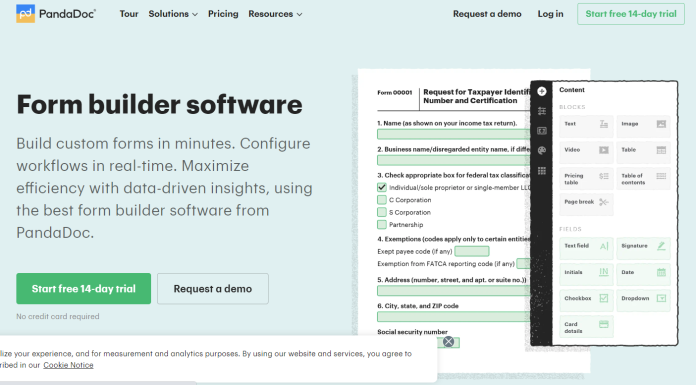
Task: Click the green Start free 14-day trial button under headline
Action: tap(83, 289)
